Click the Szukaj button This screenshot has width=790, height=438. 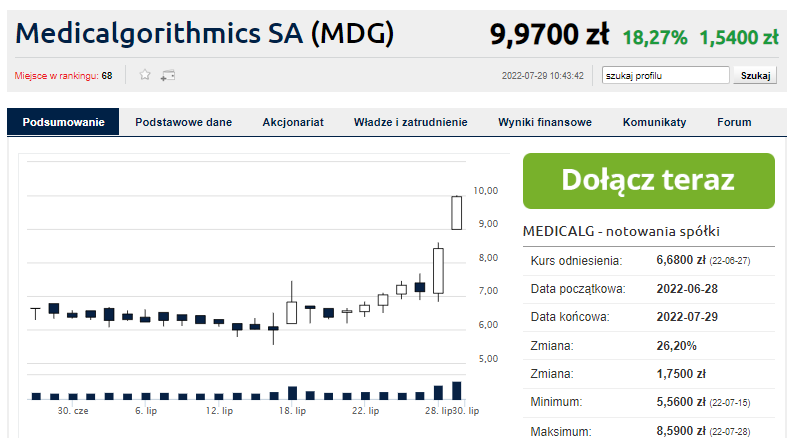[x=755, y=76]
